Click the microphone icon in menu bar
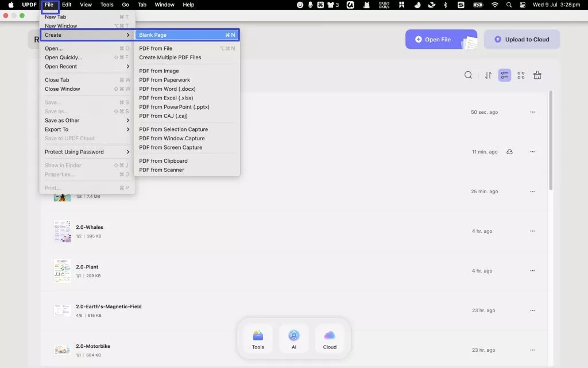This screenshot has width=588, height=368. pos(310,5)
